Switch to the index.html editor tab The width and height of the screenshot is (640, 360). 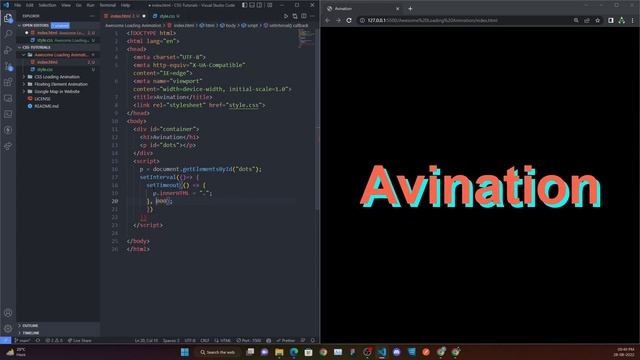[122, 16]
